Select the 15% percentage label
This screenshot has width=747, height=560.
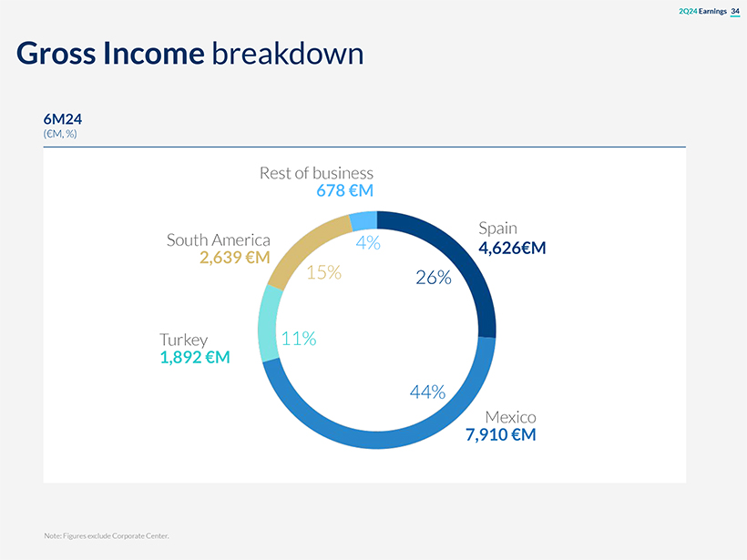(323, 271)
